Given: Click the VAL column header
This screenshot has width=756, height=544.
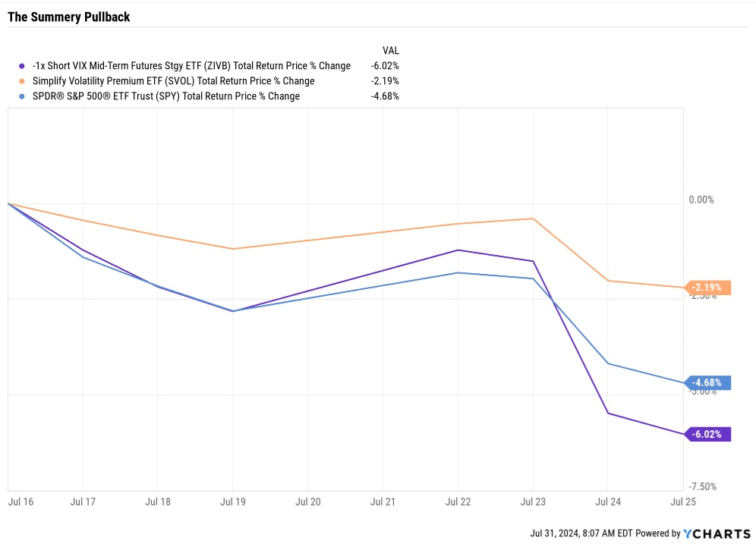Looking at the screenshot, I should click(x=391, y=50).
